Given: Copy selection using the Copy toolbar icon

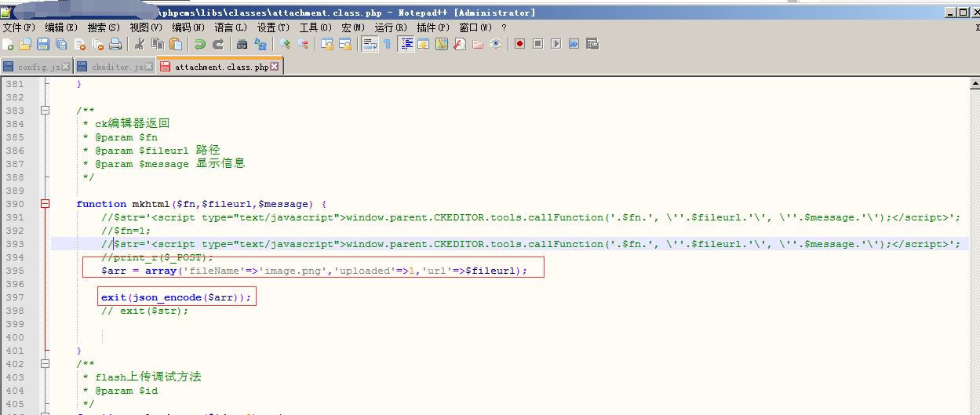Looking at the screenshot, I should pyautogui.click(x=158, y=44).
